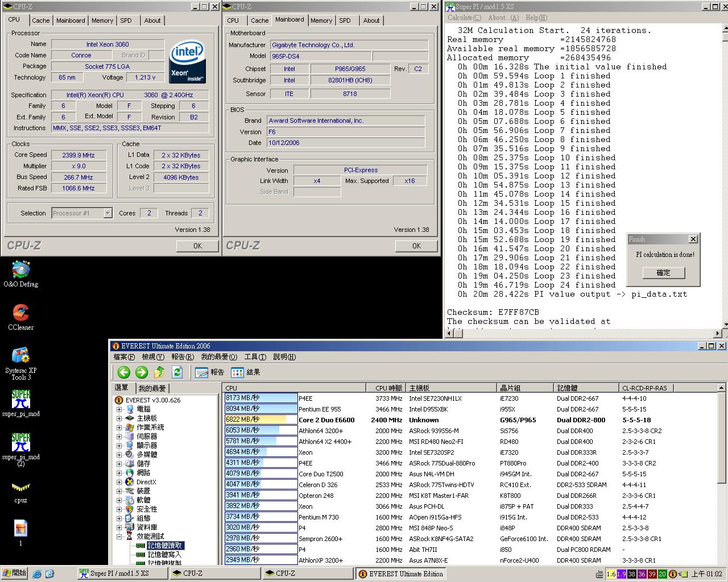Viewport: 728px width, 582px height.
Task: Click the EVEREST orange info tray icon
Action: (x=673, y=574)
